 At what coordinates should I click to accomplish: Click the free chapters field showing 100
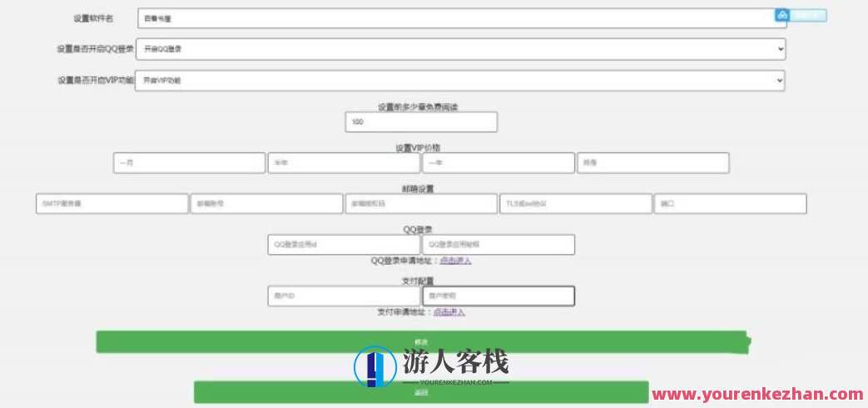tap(421, 122)
